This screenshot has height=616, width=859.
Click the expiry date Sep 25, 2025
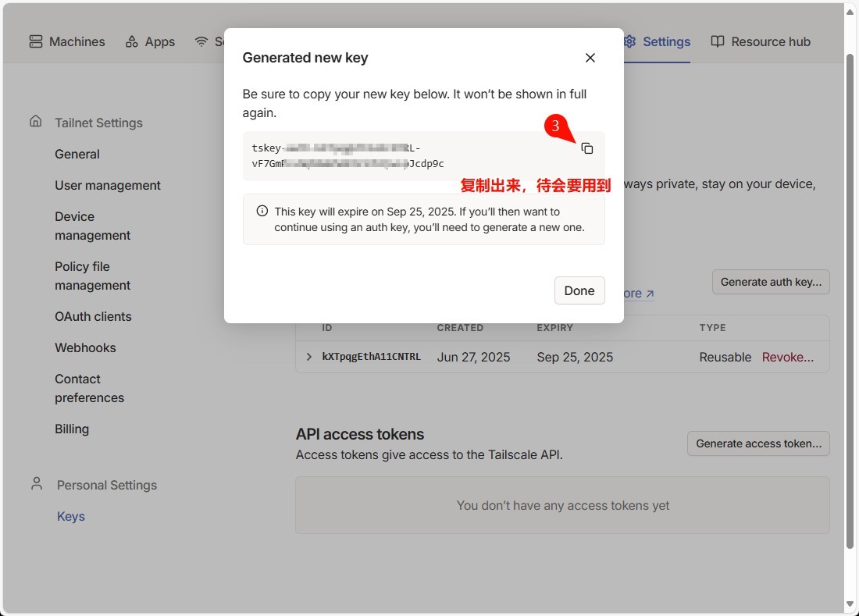tap(575, 357)
